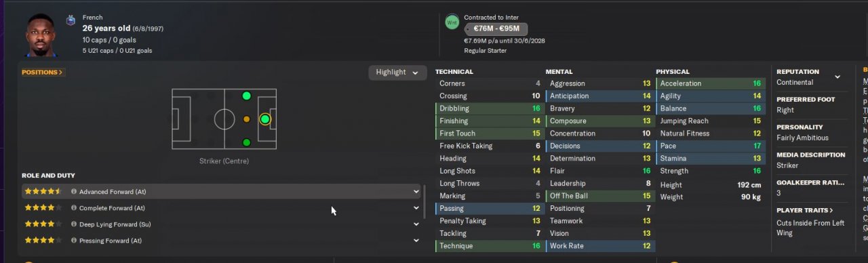Image resolution: width=868 pixels, height=263 pixels.
Task: Click the green Wnt transfer status icon
Action: [x=452, y=22]
